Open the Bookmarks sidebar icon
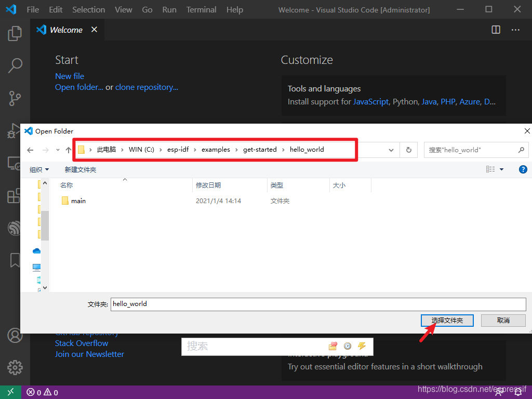The height and width of the screenshot is (399, 532). [15, 260]
